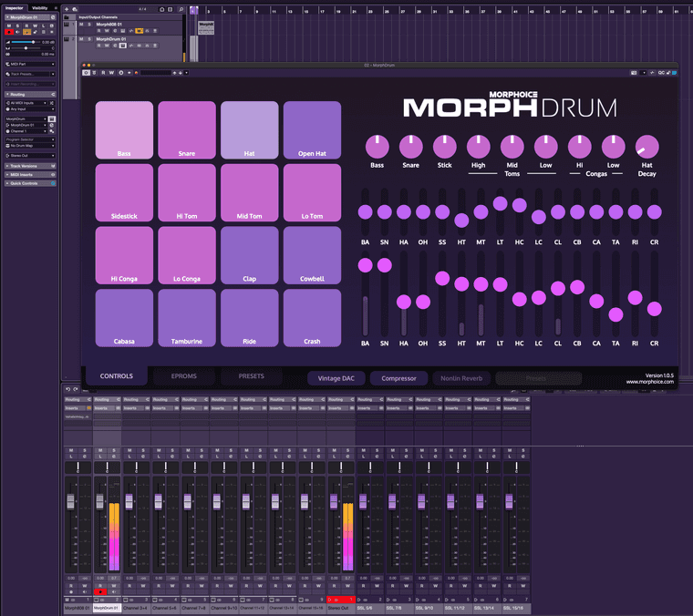The height and width of the screenshot is (616, 693).
Task: Switch to the CONTROLS tab
Action: pyautogui.click(x=116, y=376)
